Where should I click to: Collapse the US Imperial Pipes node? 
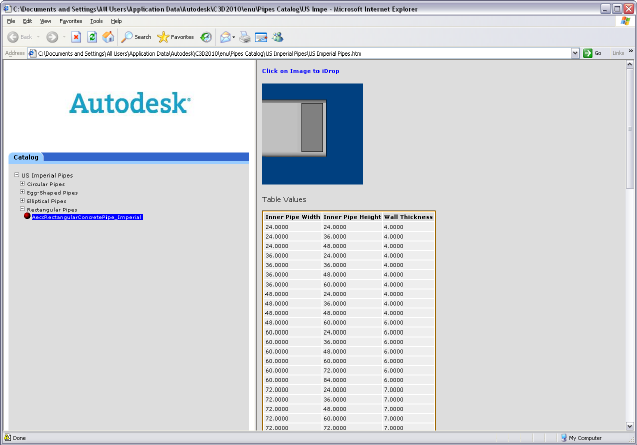tap(17, 175)
